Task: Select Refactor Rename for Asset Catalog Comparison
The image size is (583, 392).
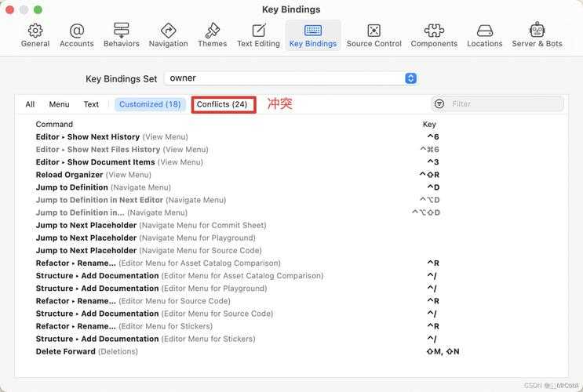Action: (x=292, y=263)
